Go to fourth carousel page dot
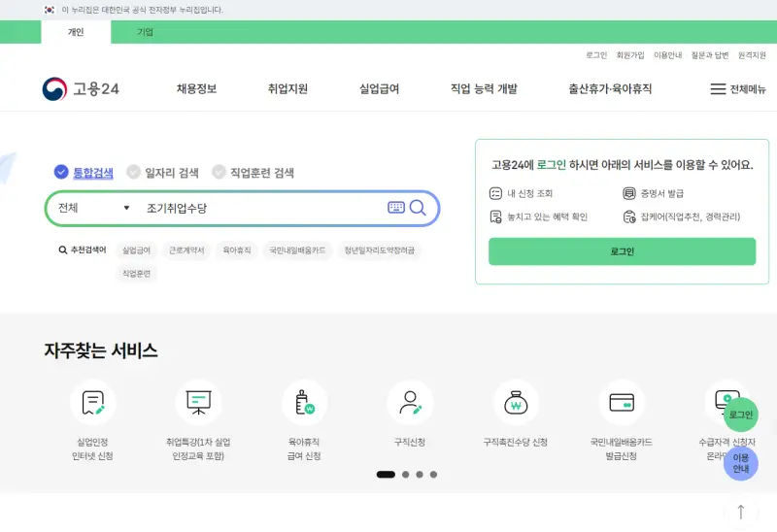Image resolution: width=777 pixels, height=532 pixels. [x=433, y=475]
